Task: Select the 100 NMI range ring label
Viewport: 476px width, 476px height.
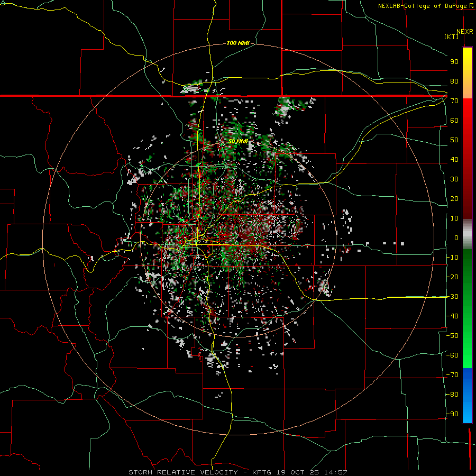Action: coord(238,43)
